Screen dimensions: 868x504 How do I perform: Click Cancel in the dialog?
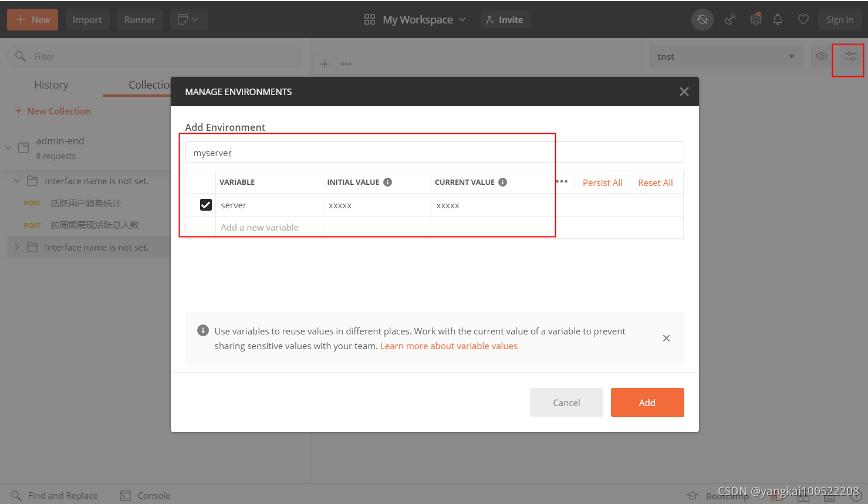pos(566,402)
